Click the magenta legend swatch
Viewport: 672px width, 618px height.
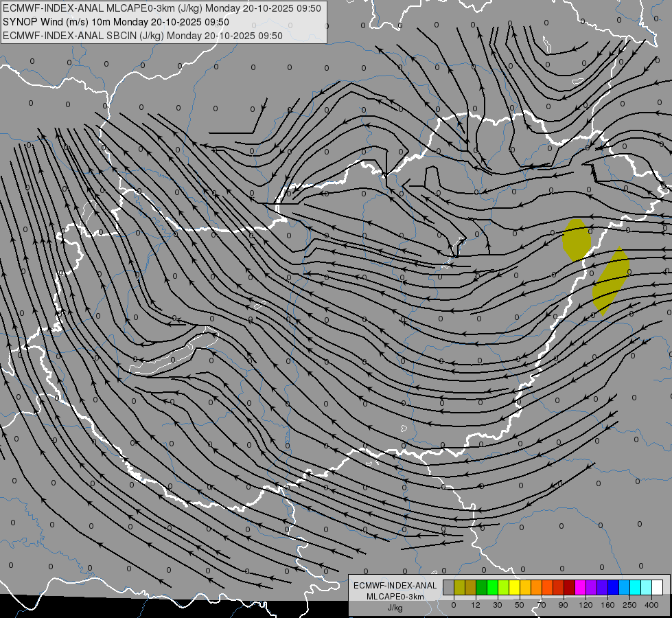point(581,587)
